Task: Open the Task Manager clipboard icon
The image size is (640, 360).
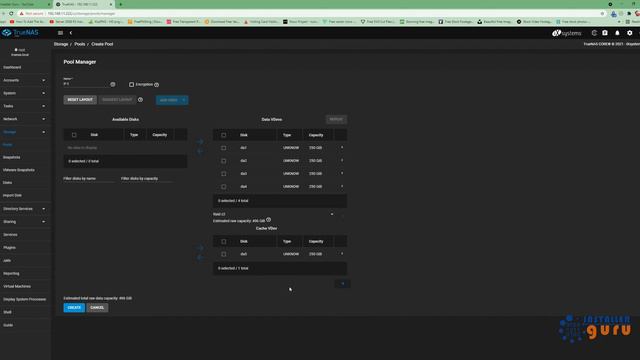Action: coord(605,33)
